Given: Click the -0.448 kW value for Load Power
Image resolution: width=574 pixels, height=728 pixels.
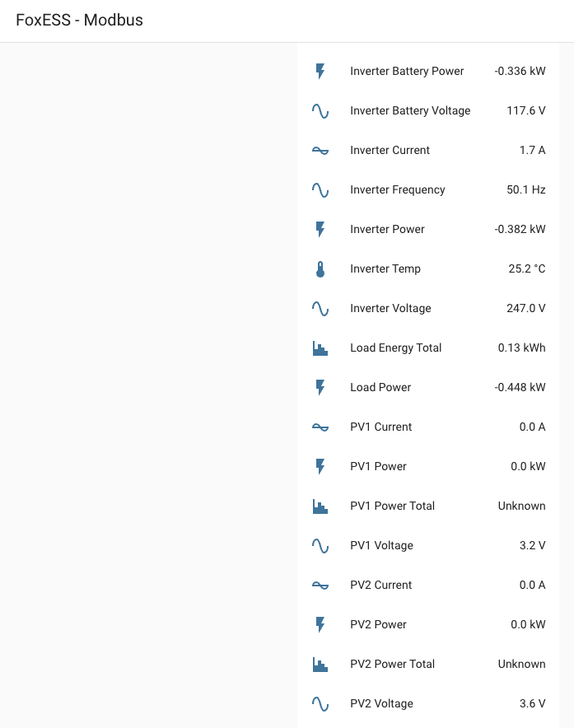Looking at the screenshot, I should 520,387.
